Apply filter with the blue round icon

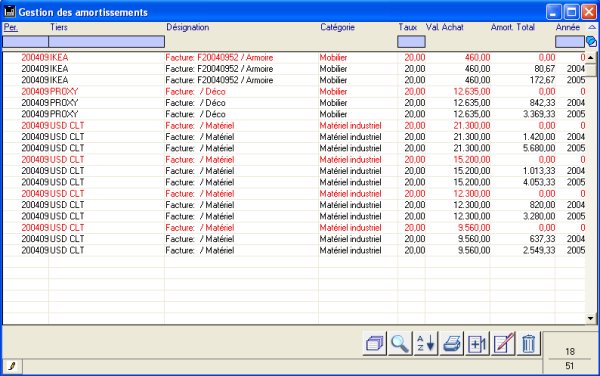[x=591, y=41]
